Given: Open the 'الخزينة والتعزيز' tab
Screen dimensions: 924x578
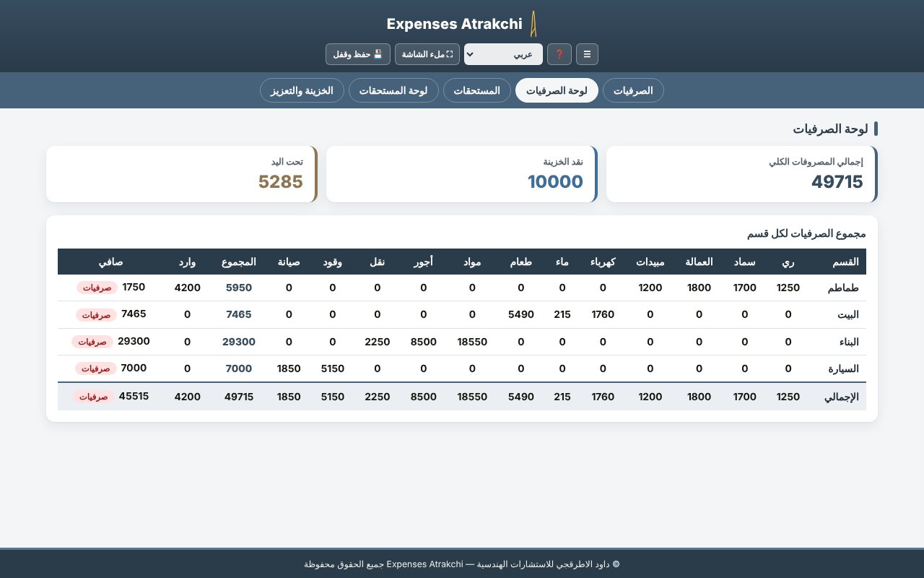Looking at the screenshot, I should click(x=302, y=90).
